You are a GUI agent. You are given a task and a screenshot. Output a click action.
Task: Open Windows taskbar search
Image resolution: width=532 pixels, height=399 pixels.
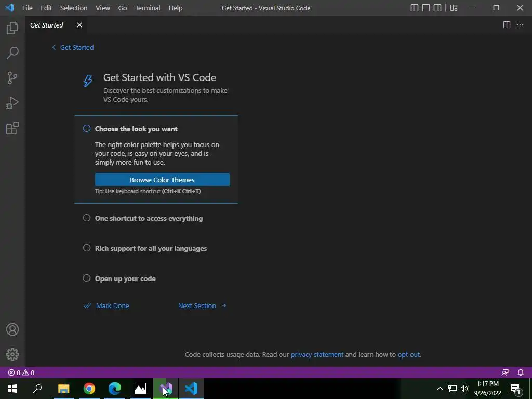coord(37,389)
